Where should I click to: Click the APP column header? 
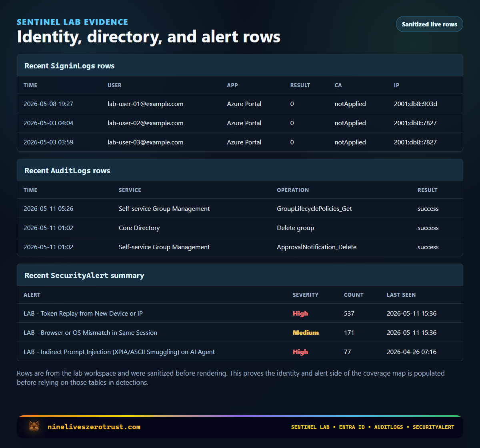[x=232, y=85]
